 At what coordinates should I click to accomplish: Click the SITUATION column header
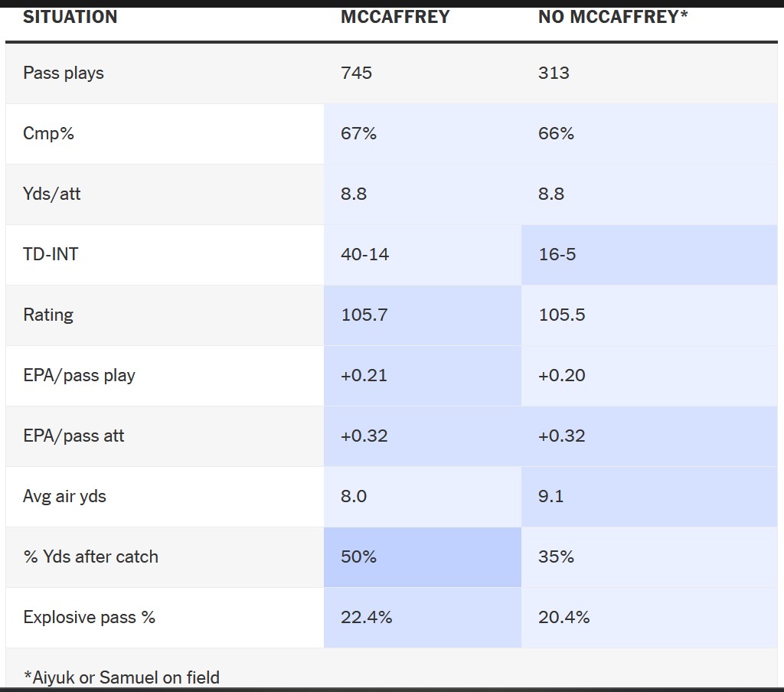[70, 17]
